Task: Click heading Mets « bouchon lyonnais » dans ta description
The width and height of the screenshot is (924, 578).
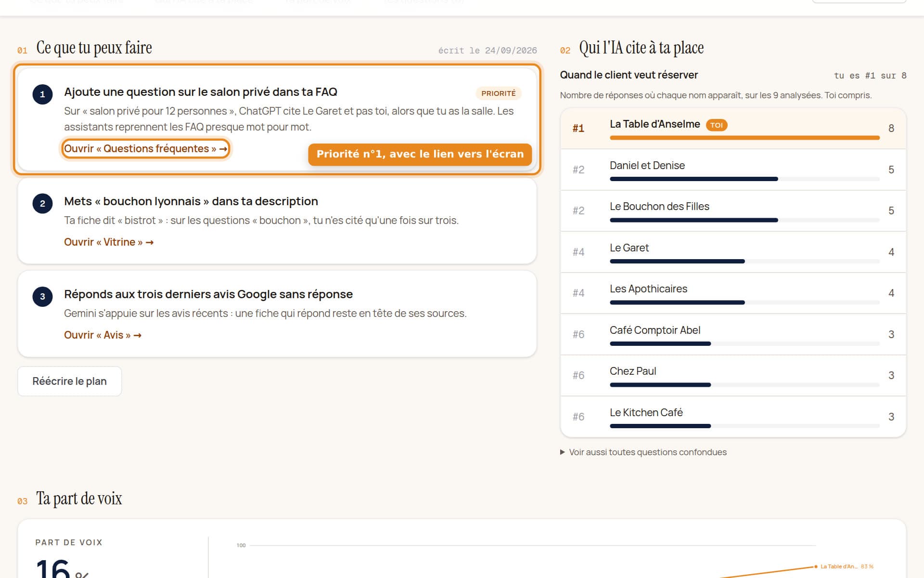Action: [191, 201]
